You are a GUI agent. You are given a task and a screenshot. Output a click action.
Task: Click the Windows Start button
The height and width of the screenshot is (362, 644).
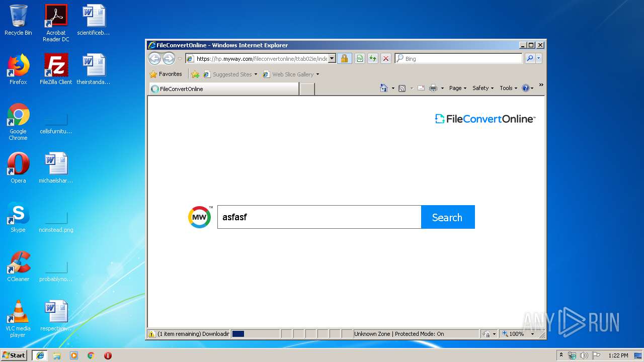click(14, 355)
